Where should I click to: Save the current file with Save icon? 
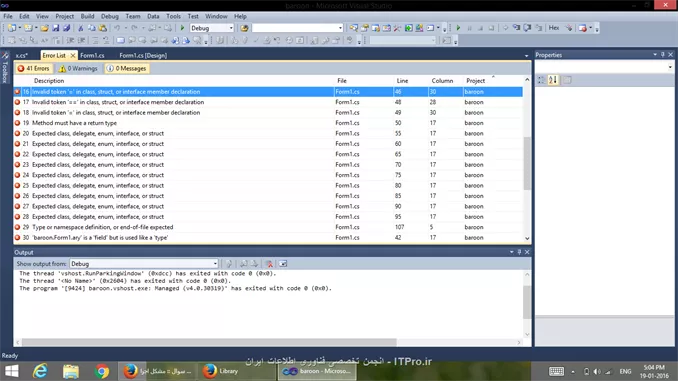point(55,28)
